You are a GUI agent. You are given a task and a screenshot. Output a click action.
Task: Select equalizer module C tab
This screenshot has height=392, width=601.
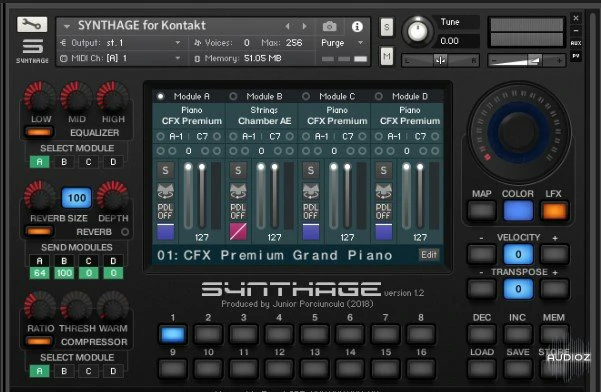89,162
